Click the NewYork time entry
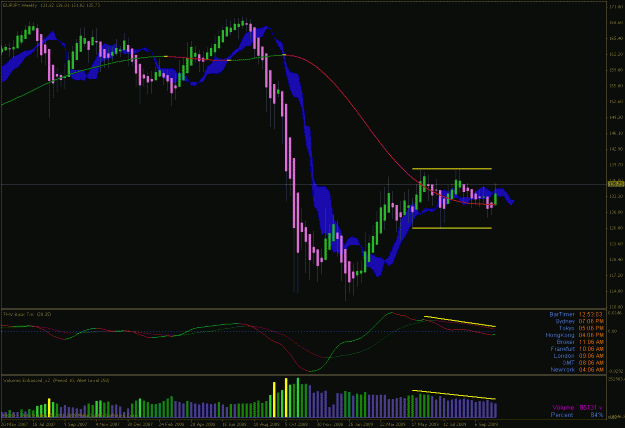This screenshot has width=625, height=428. 577,369
